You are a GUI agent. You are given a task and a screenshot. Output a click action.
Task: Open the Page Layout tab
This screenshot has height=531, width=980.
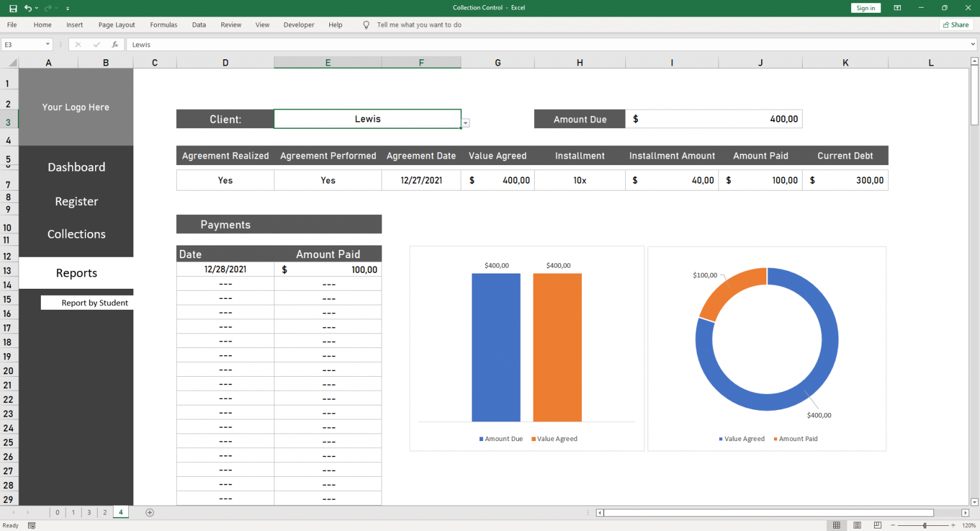tap(117, 25)
